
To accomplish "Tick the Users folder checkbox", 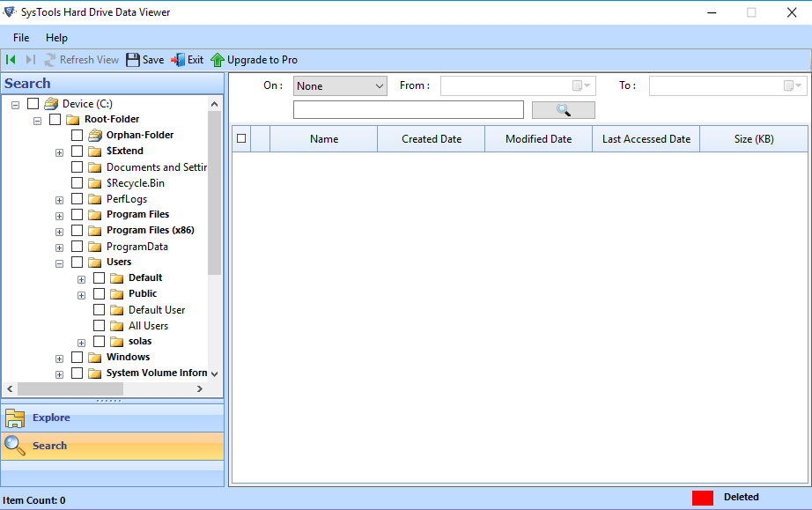I will (x=78, y=262).
